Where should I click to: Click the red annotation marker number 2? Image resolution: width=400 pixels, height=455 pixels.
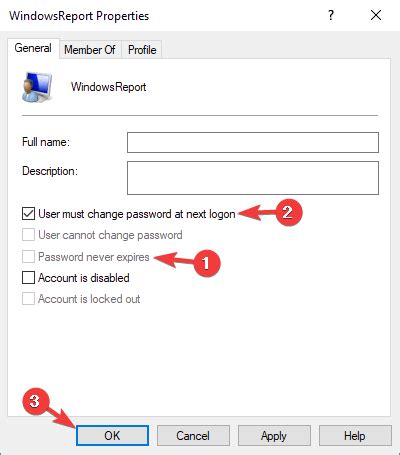(x=289, y=212)
